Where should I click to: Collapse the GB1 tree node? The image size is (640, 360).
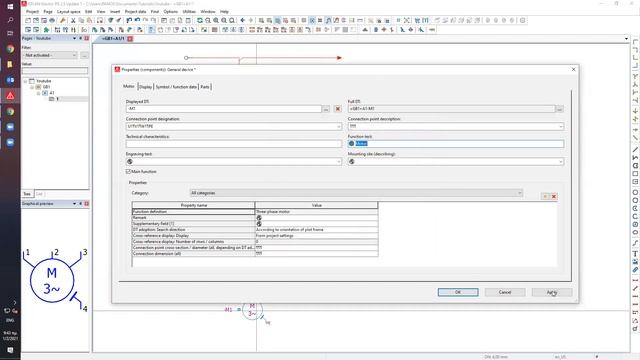point(32,87)
